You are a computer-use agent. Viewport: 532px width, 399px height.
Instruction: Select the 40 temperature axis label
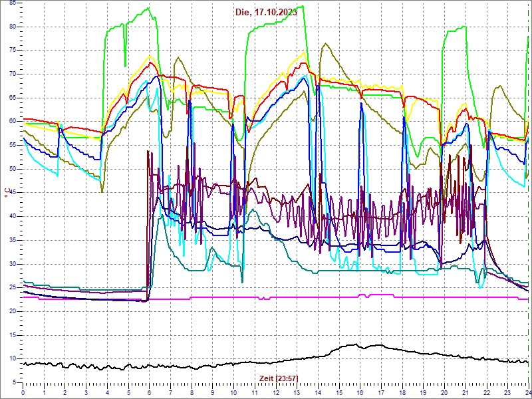pyautogui.click(x=13, y=217)
